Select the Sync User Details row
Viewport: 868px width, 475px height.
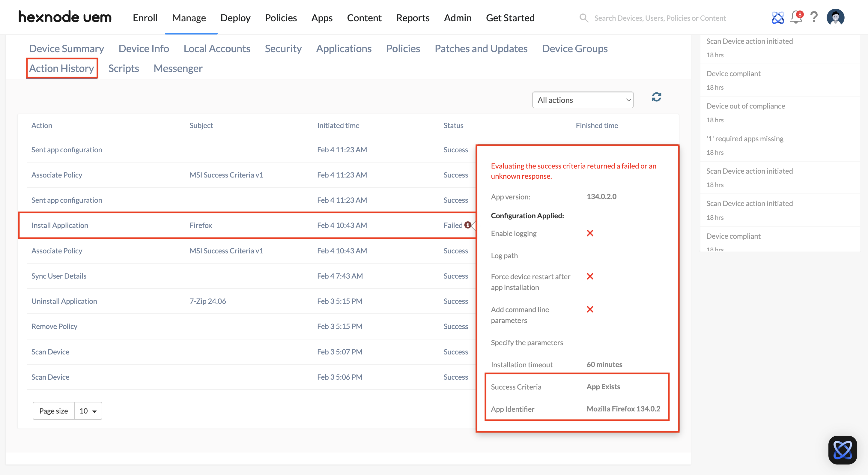(59, 276)
